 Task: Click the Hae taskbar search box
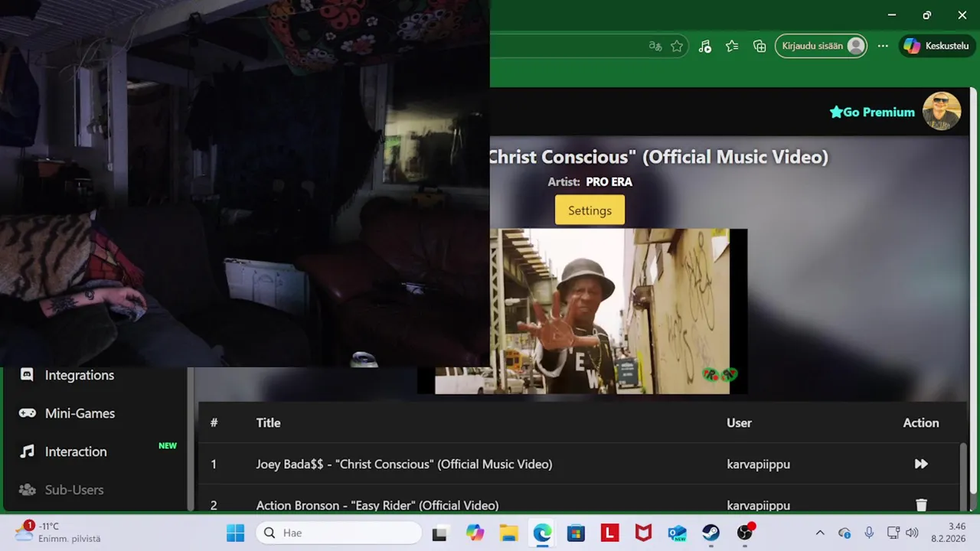pyautogui.click(x=338, y=533)
